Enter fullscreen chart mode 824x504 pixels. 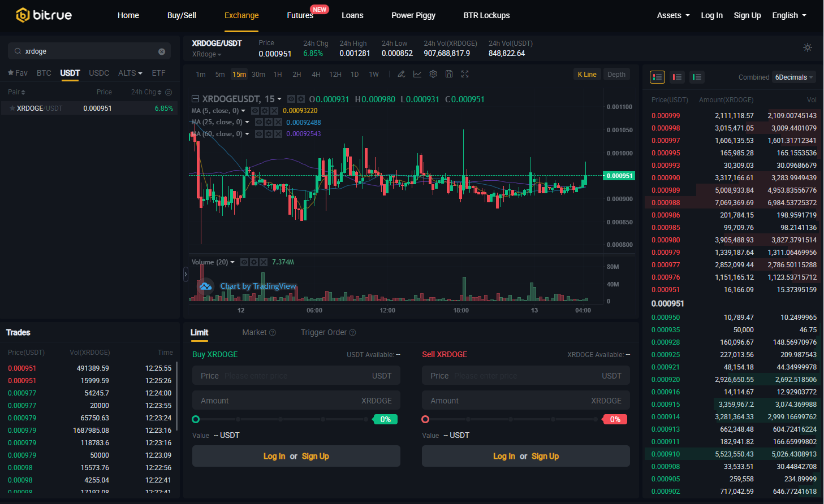pyautogui.click(x=465, y=74)
